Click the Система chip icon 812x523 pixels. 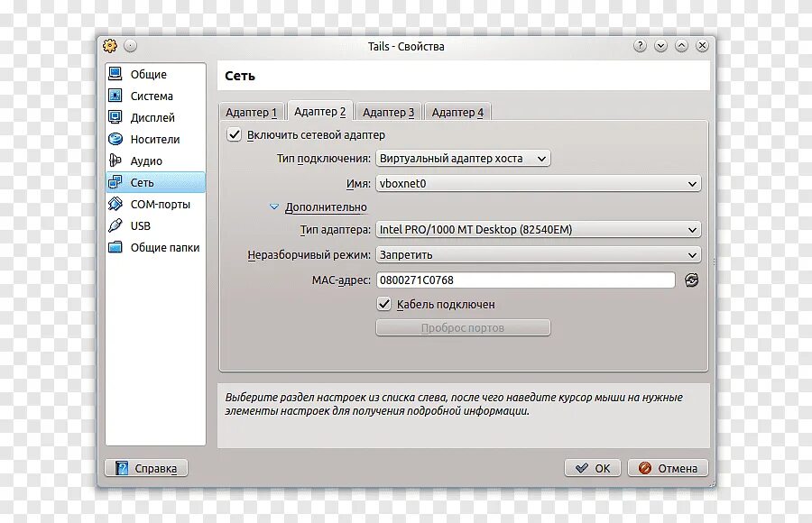click(x=115, y=96)
